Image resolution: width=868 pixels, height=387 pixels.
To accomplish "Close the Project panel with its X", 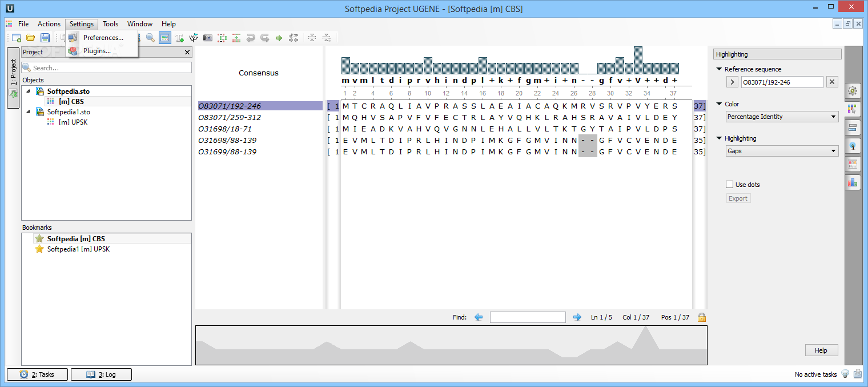I will pyautogui.click(x=187, y=52).
